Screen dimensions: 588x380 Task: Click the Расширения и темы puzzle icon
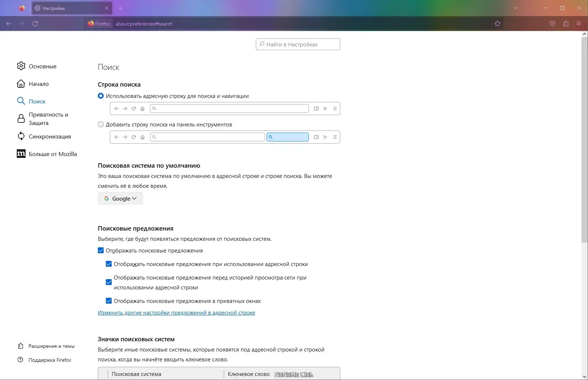click(x=20, y=346)
